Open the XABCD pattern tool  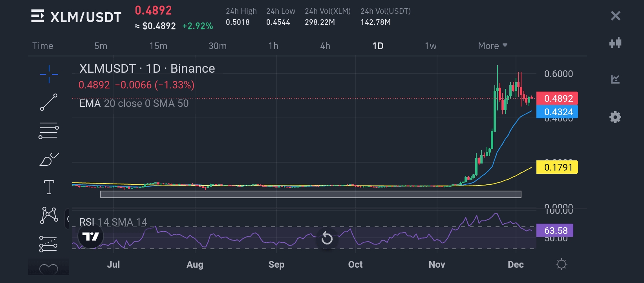49,215
